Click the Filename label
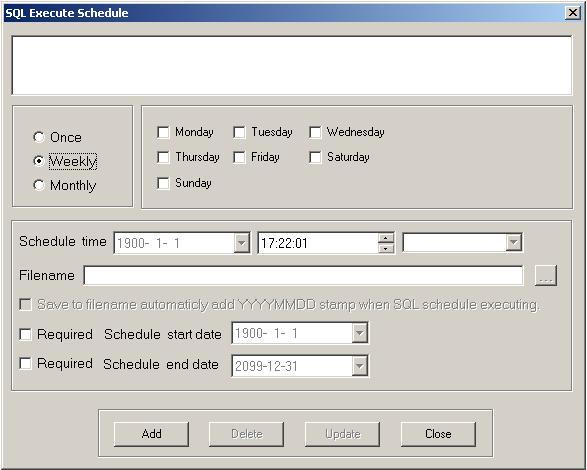 click(47, 276)
